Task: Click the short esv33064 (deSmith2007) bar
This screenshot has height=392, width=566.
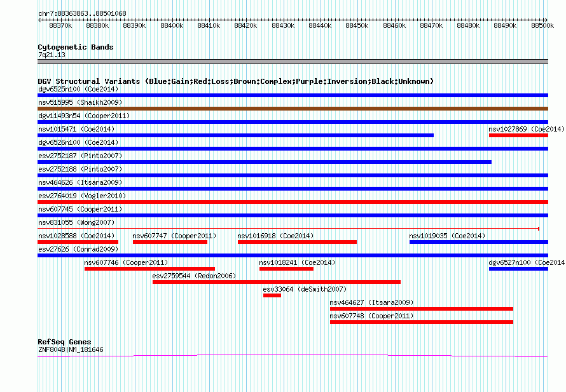Action: point(272,295)
